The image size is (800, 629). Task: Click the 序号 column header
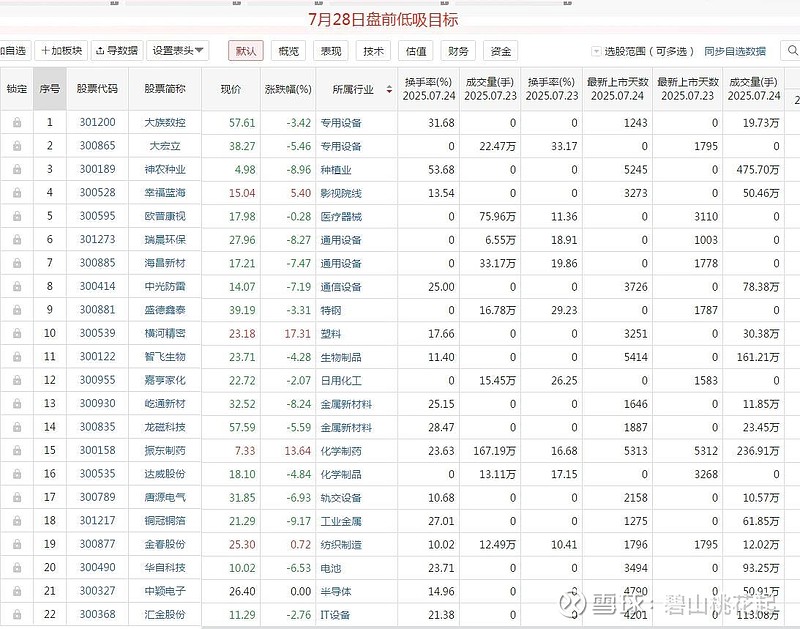pos(49,89)
